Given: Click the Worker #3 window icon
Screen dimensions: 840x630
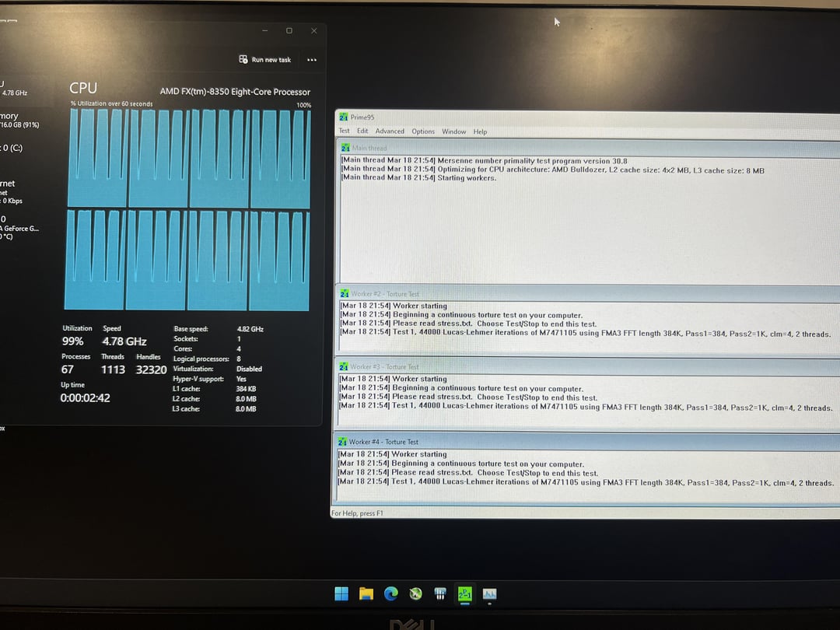Looking at the screenshot, I should coord(344,366).
